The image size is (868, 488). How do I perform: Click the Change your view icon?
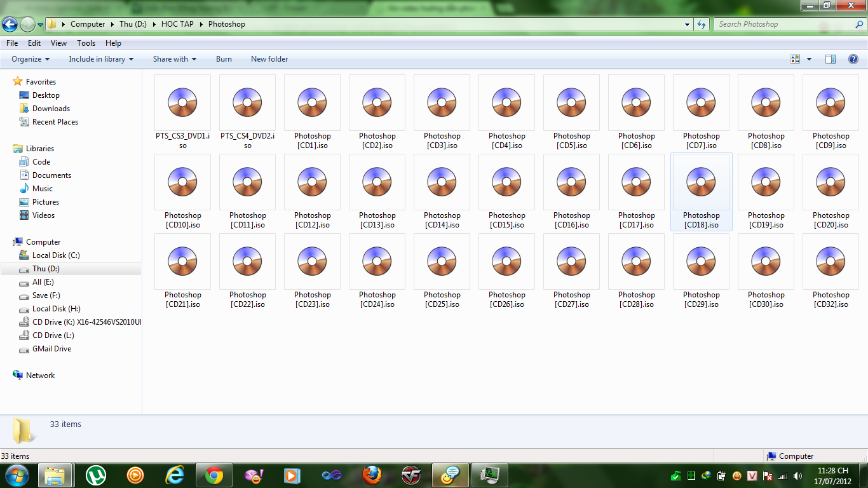[796, 59]
